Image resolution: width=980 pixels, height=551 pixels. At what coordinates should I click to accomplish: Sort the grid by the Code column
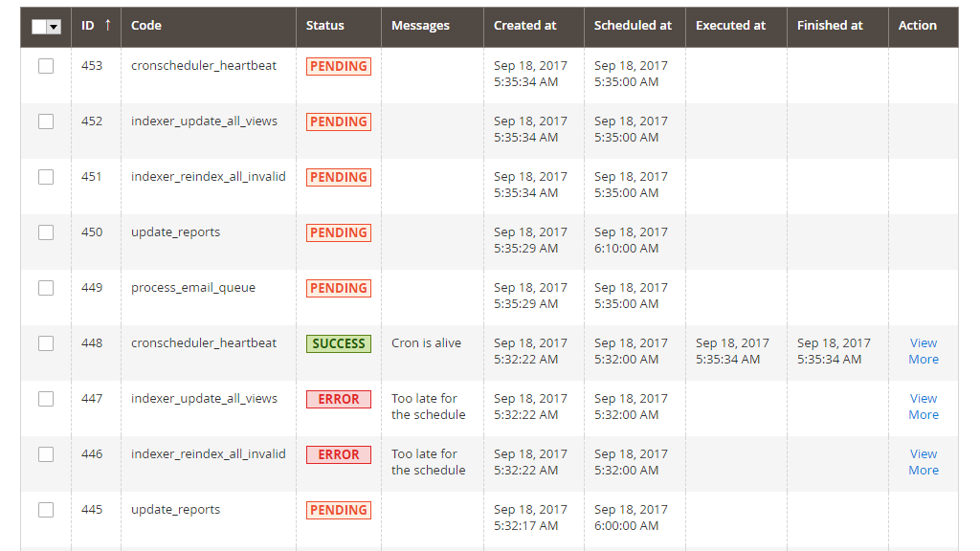(145, 26)
